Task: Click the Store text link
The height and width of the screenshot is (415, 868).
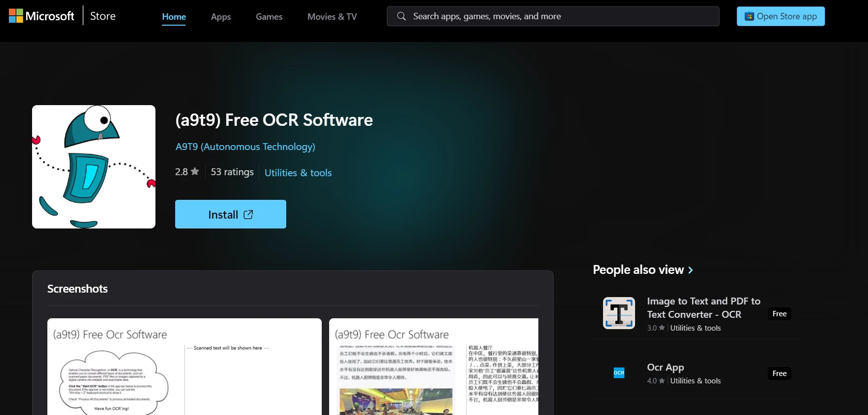Action: click(103, 16)
